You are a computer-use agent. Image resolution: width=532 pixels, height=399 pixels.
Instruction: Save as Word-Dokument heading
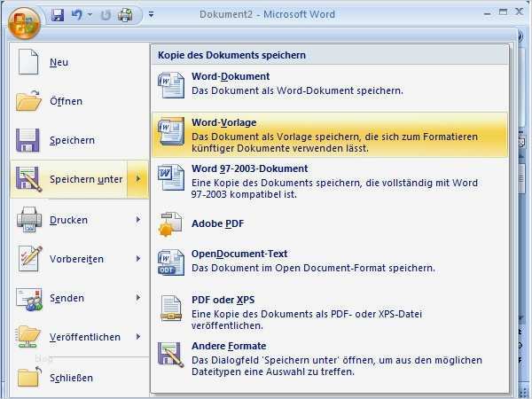pyautogui.click(x=231, y=76)
